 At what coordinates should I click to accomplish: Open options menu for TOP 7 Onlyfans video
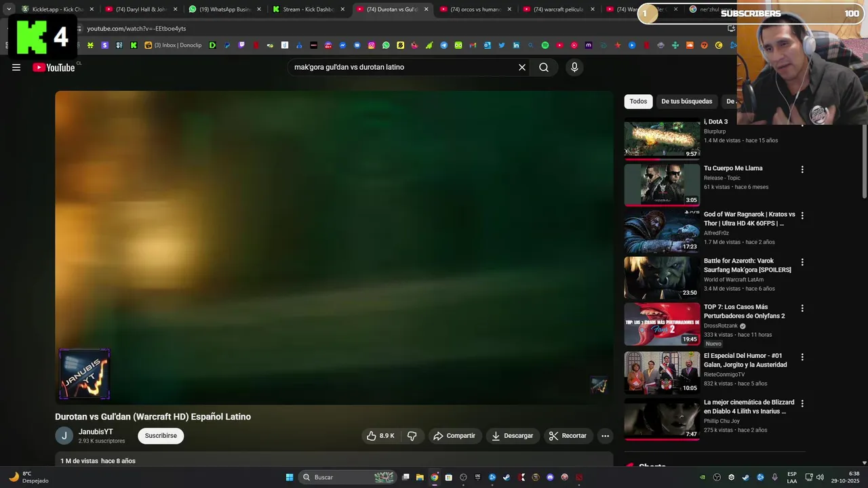pyautogui.click(x=802, y=308)
